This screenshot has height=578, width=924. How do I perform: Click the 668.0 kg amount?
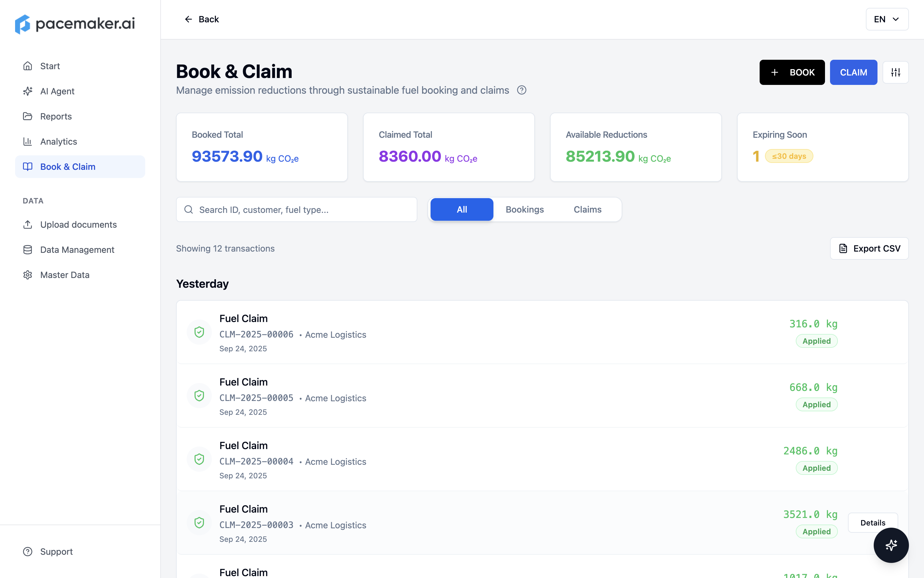click(x=813, y=387)
